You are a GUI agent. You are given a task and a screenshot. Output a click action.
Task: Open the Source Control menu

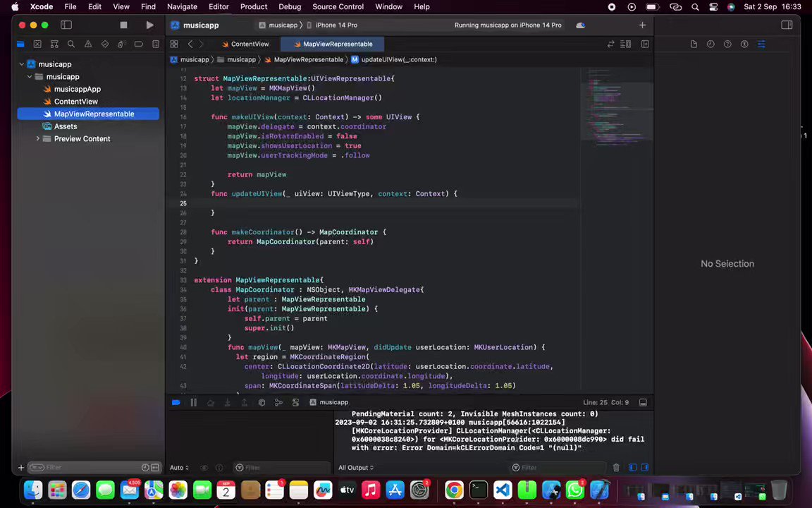[x=338, y=7]
